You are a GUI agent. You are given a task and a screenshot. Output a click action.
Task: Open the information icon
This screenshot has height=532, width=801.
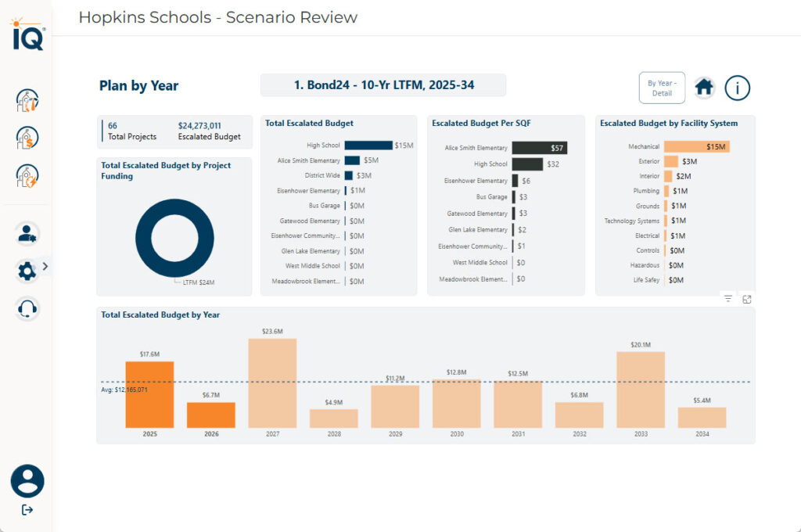(737, 88)
